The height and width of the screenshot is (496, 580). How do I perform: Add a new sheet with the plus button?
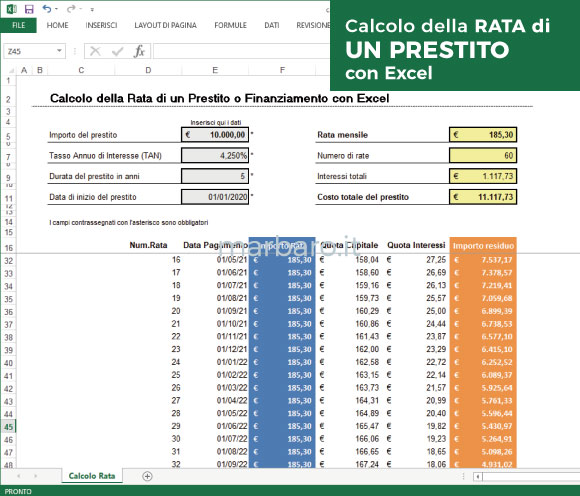click(147, 476)
